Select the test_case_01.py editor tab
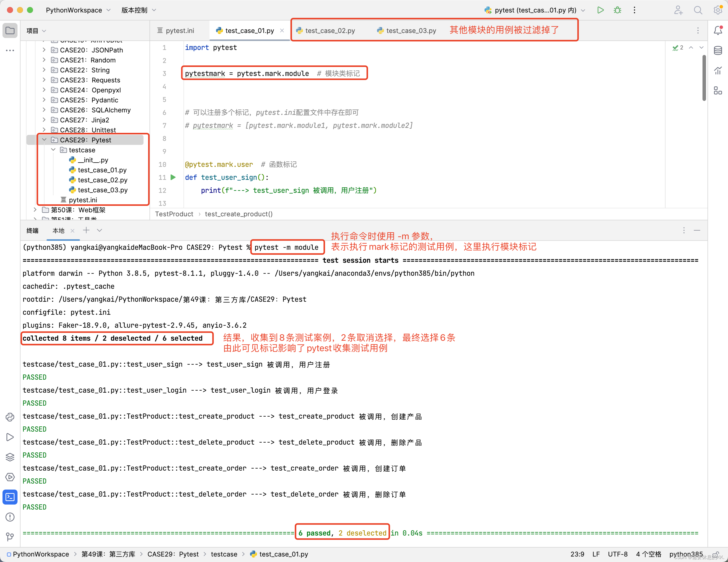 click(x=250, y=31)
